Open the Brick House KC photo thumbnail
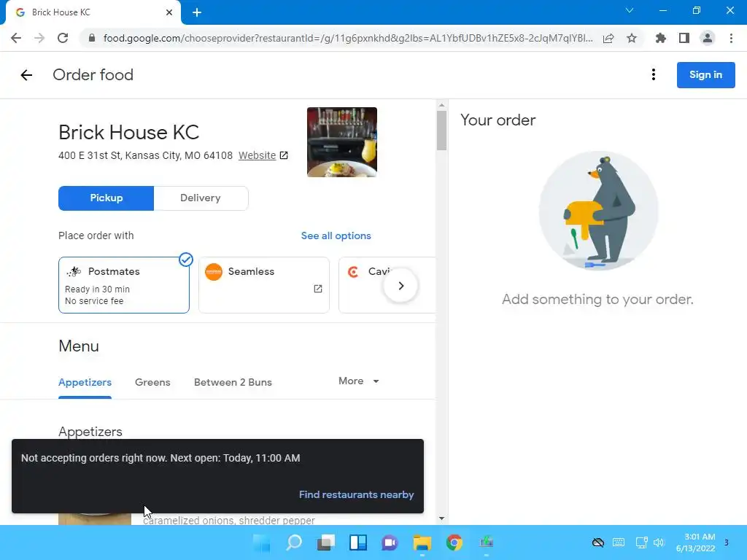The image size is (747, 560). 342,142
